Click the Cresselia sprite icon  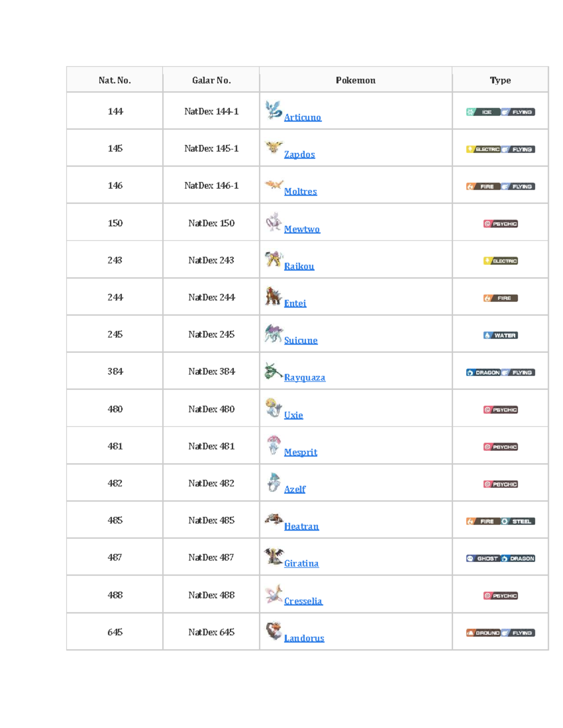[x=274, y=593]
